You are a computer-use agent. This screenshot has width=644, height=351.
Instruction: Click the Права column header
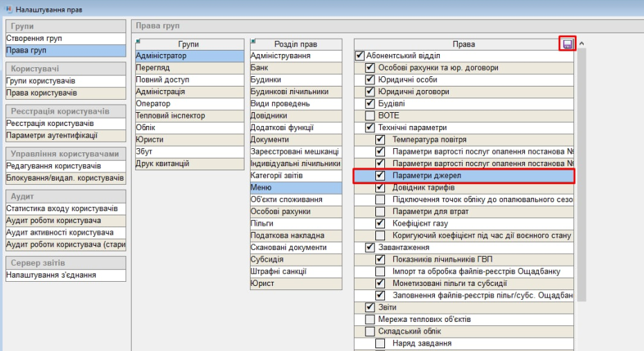pyautogui.click(x=463, y=44)
